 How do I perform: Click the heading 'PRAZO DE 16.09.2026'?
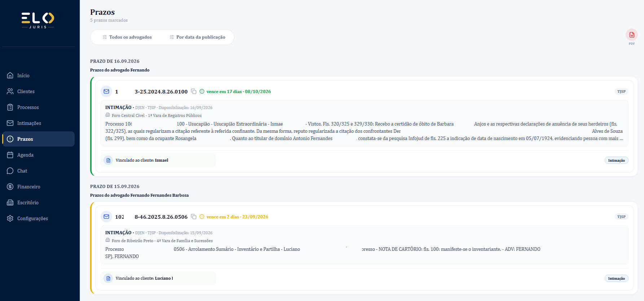pyautogui.click(x=115, y=61)
